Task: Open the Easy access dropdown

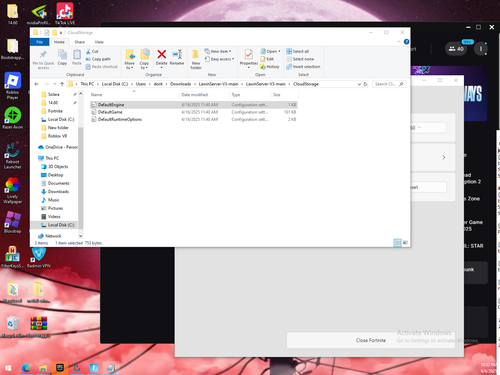Action: coord(220,59)
